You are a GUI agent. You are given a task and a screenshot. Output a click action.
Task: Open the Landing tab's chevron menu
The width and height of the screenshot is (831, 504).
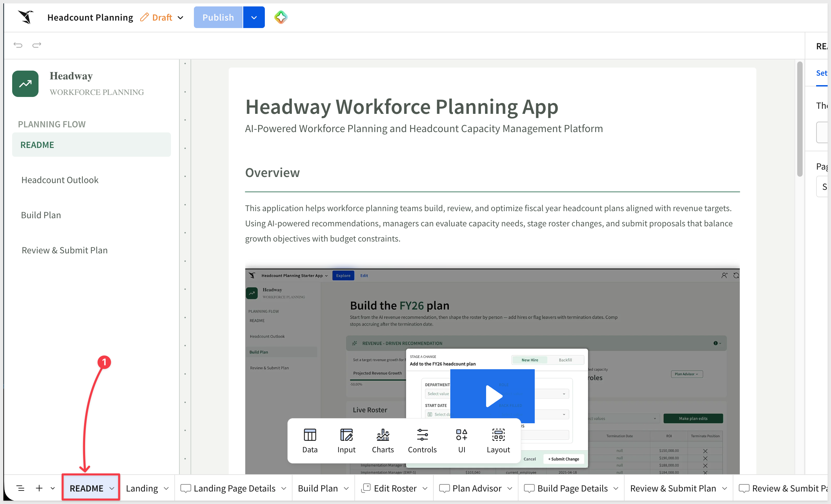click(x=166, y=488)
